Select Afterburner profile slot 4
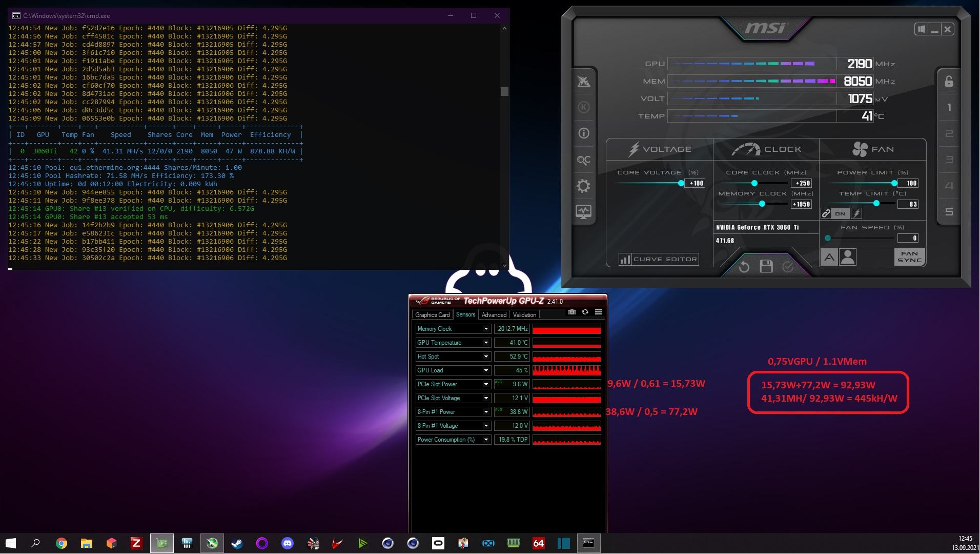Image resolution: width=980 pixels, height=554 pixels. coord(949,186)
